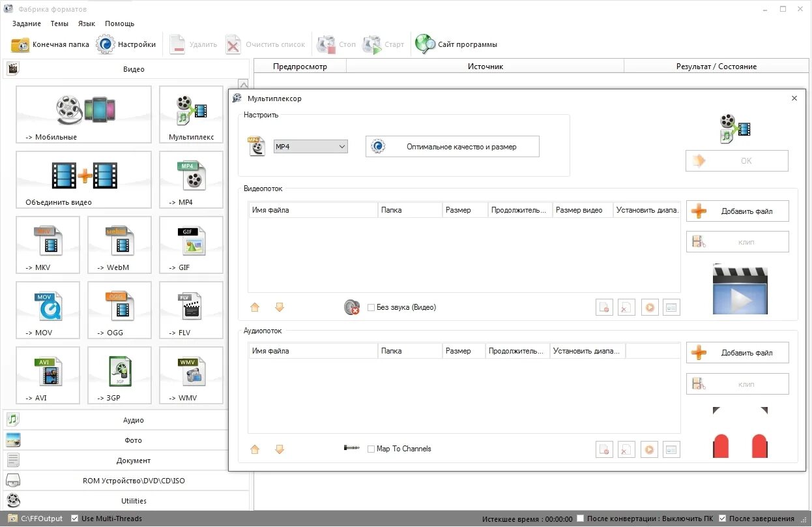Image resolution: width=812 pixels, height=527 pixels.
Task: Click Имя файла column in Видеопоток list
Action: coord(313,210)
